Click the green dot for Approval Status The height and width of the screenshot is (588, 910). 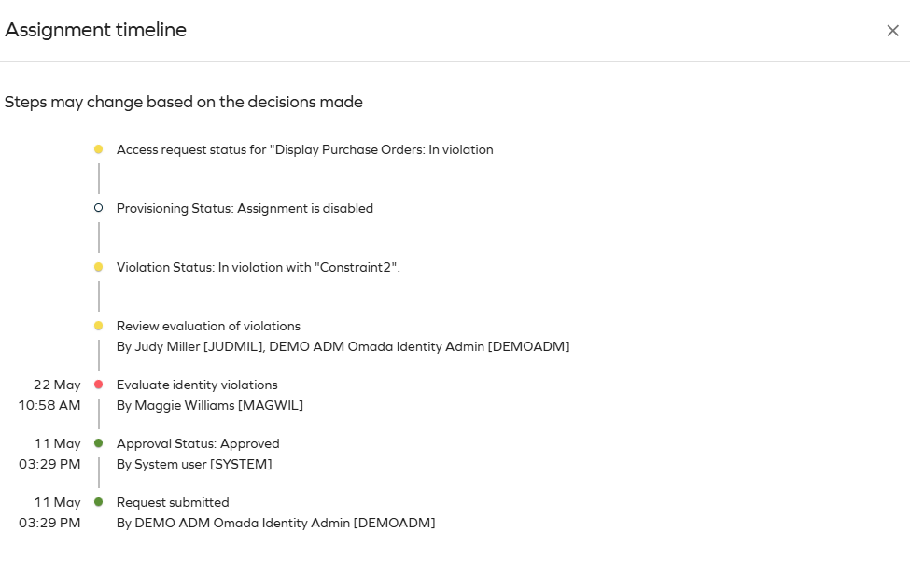coord(99,443)
